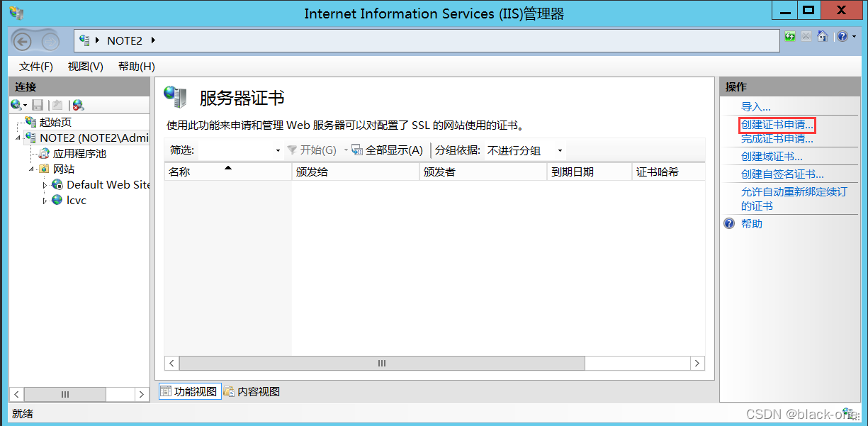Click the certificate list scroll right arrow
The image size is (868, 426).
[x=697, y=363]
